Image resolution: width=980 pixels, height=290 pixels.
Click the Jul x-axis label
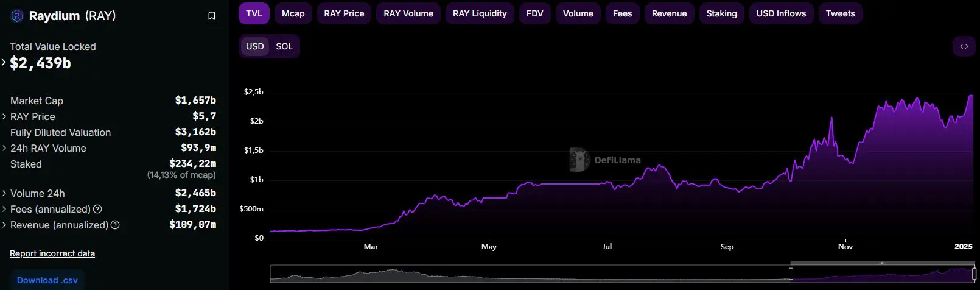[607, 247]
